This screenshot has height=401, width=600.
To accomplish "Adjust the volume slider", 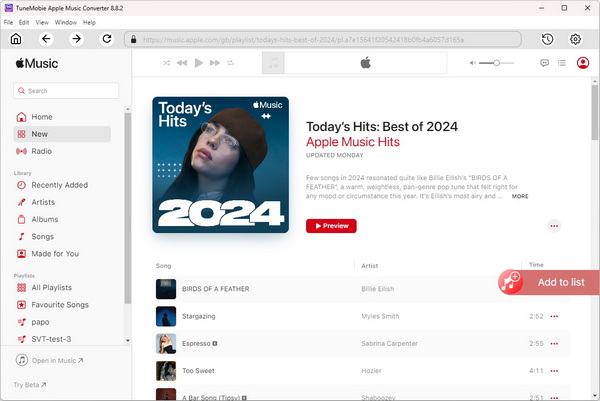I will coord(496,63).
